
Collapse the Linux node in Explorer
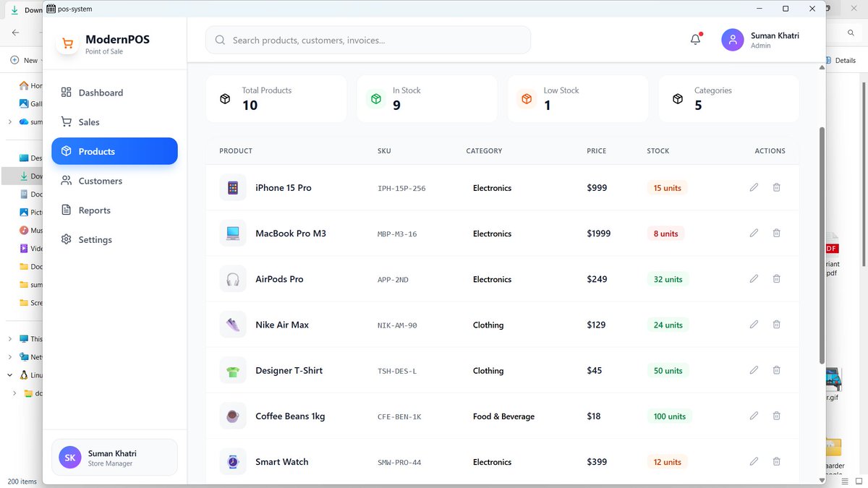pos(9,374)
